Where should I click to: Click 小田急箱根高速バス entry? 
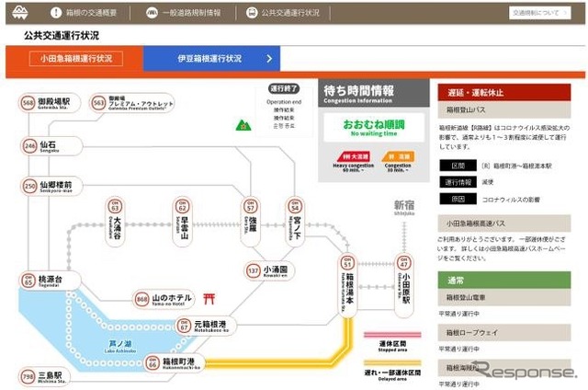click(504, 224)
